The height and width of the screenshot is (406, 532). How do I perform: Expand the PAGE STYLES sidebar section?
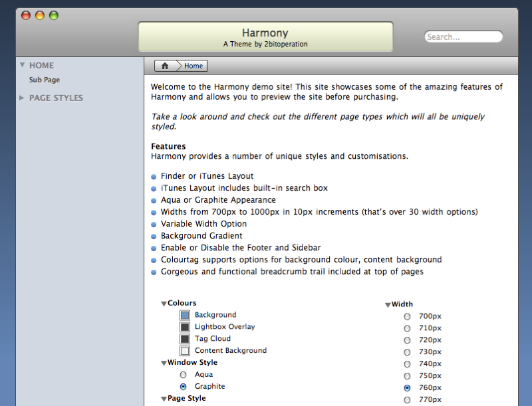(x=23, y=98)
